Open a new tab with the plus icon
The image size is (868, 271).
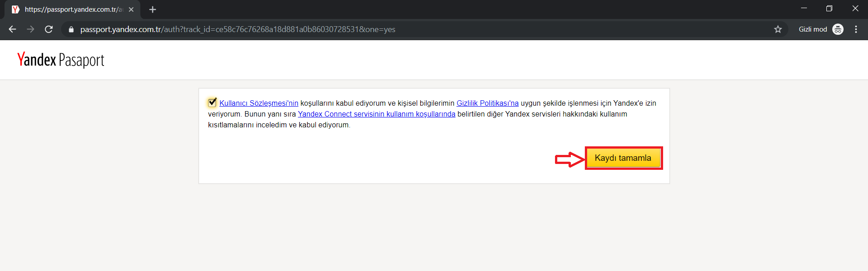152,9
